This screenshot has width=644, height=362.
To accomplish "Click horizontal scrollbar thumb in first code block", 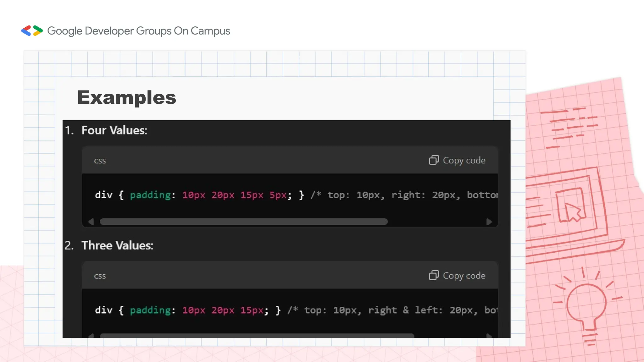I will 243,222.
